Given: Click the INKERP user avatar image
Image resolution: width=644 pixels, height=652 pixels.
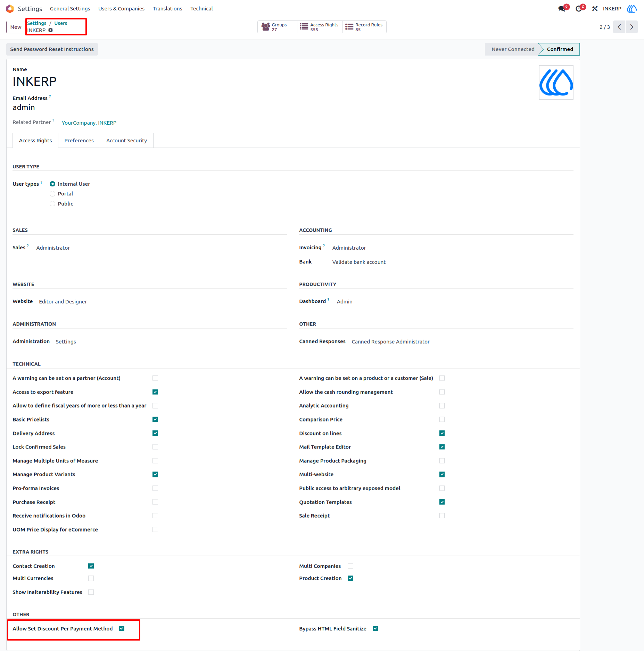Looking at the screenshot, I should click(x=556, y=83).
